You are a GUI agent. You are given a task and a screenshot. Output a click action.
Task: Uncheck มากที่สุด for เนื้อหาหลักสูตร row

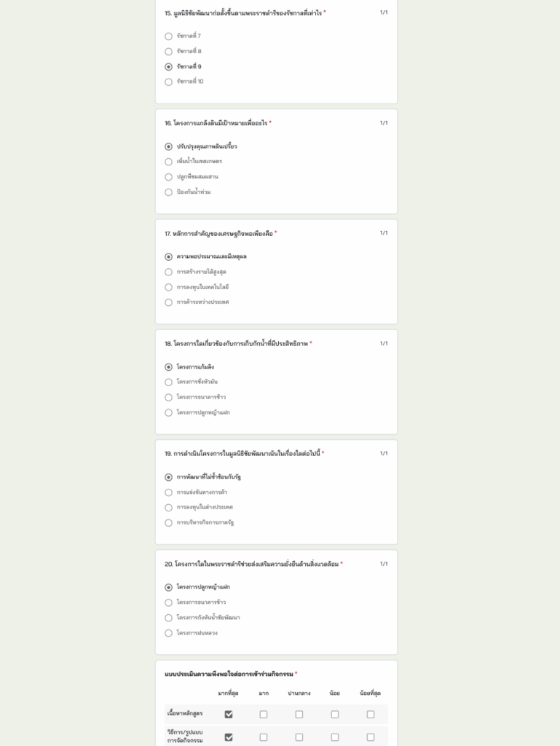pyautogui.click(x=229, y=715)
